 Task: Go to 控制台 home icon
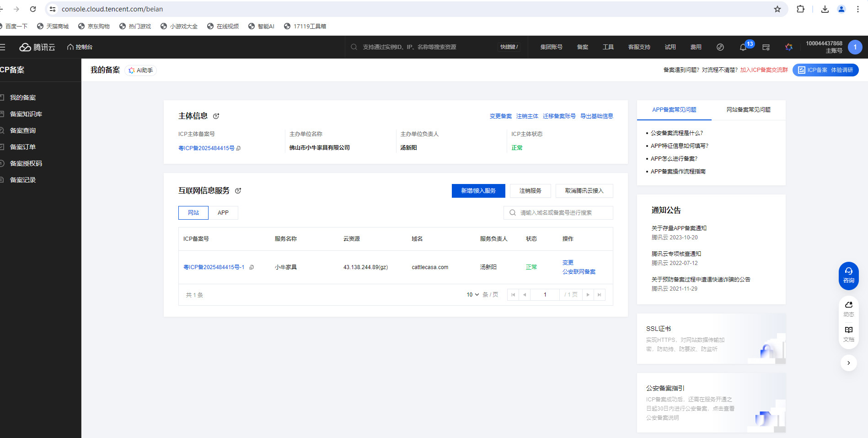tap(80, 47)
